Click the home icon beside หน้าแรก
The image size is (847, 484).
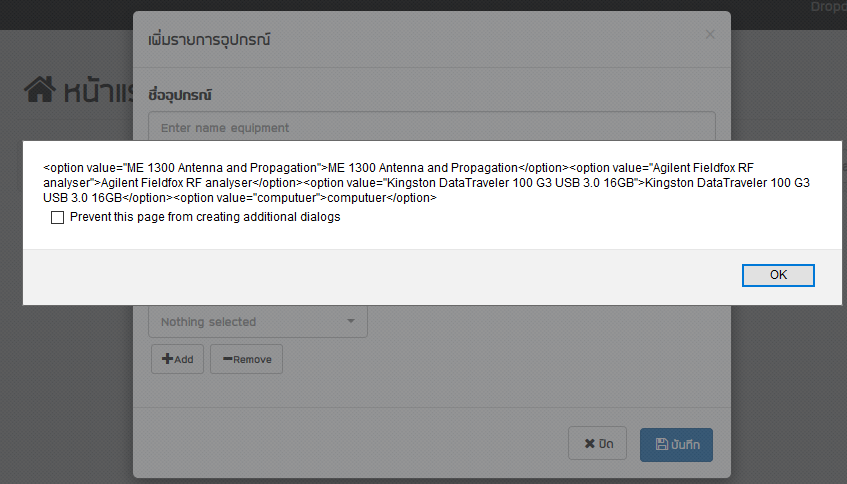[39, 90]
